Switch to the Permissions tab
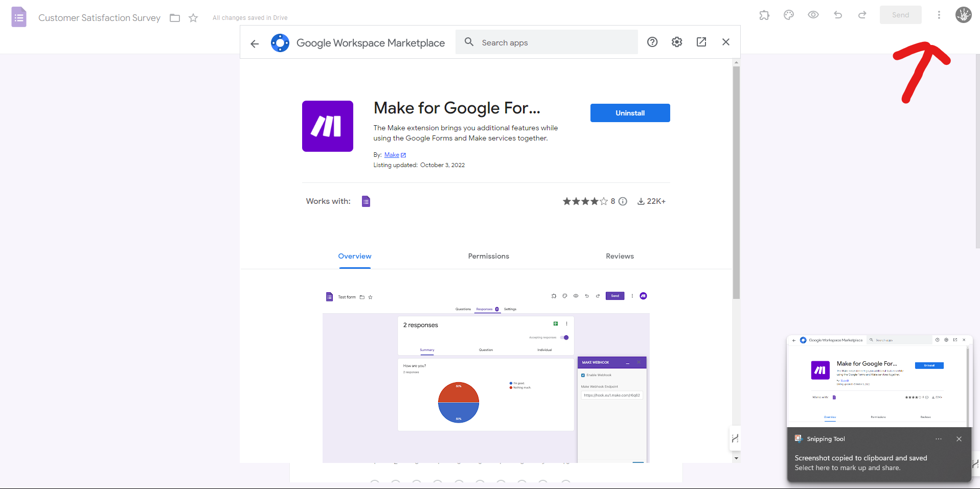This screenshot has height=489, width=980. (x=489, y=257)
